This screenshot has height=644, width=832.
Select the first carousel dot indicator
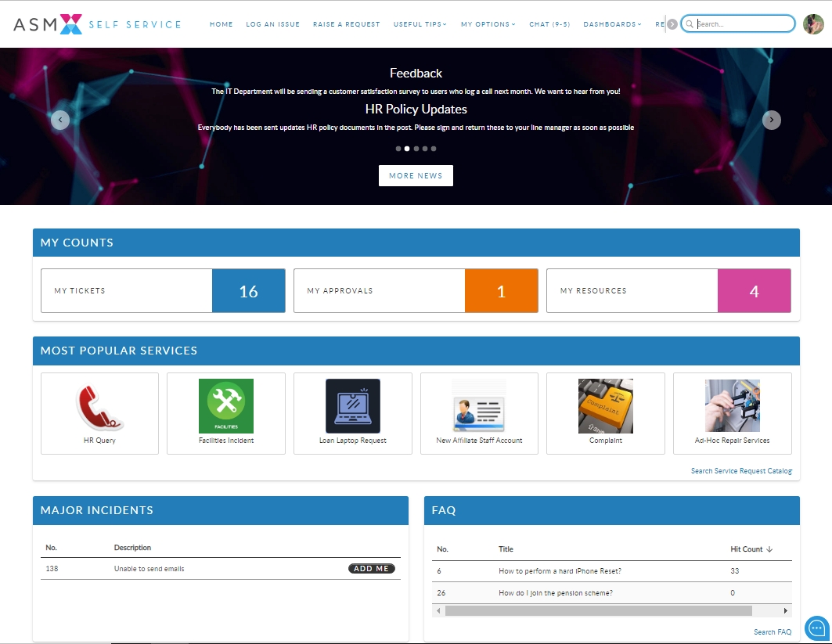398,148
